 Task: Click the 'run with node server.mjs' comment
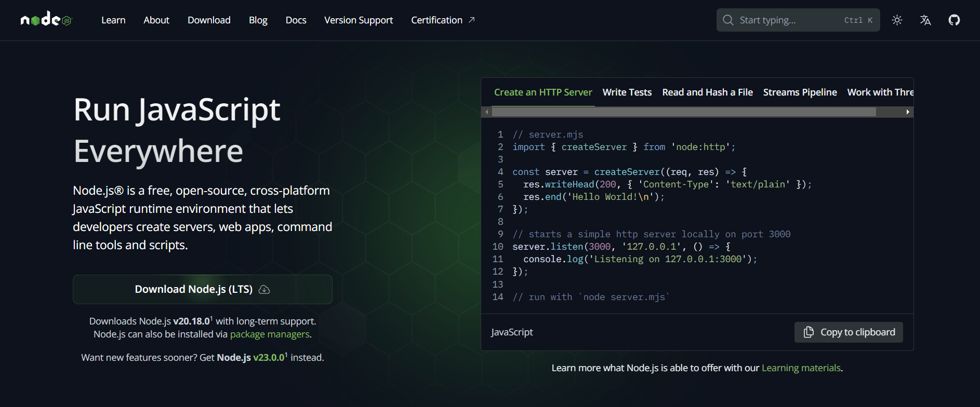pos(591,297)
